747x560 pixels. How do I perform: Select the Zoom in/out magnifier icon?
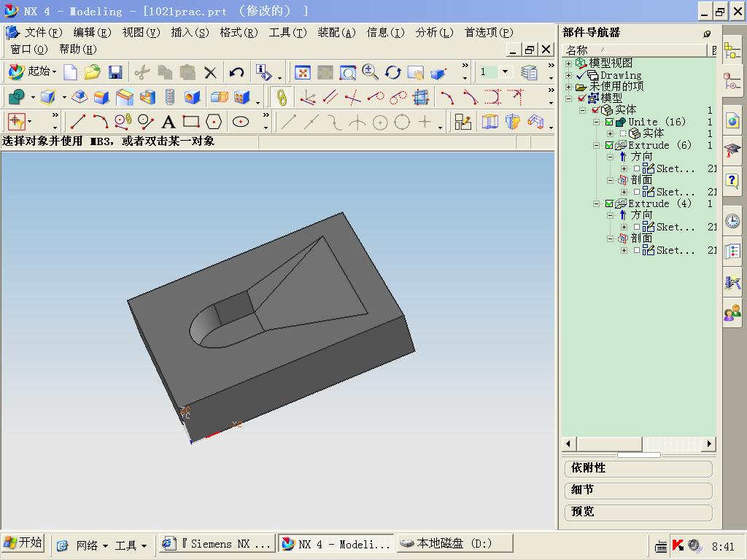tap(370, 72)
